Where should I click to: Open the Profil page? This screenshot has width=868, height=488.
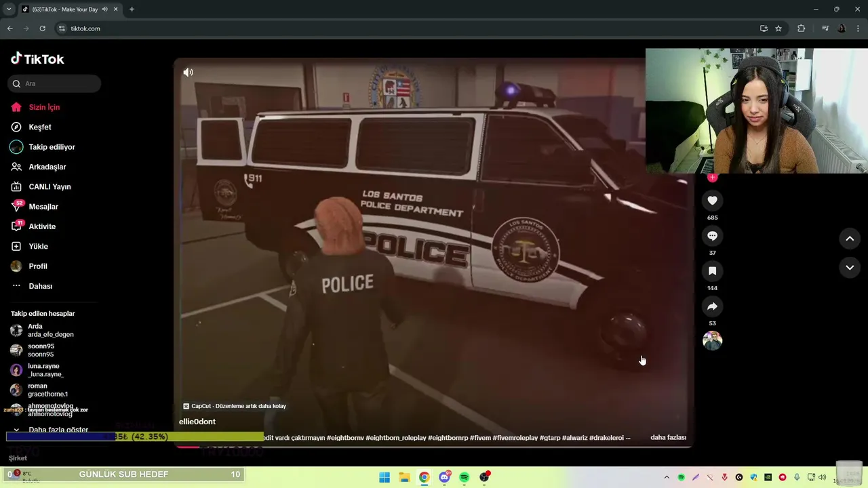point(38,266)
